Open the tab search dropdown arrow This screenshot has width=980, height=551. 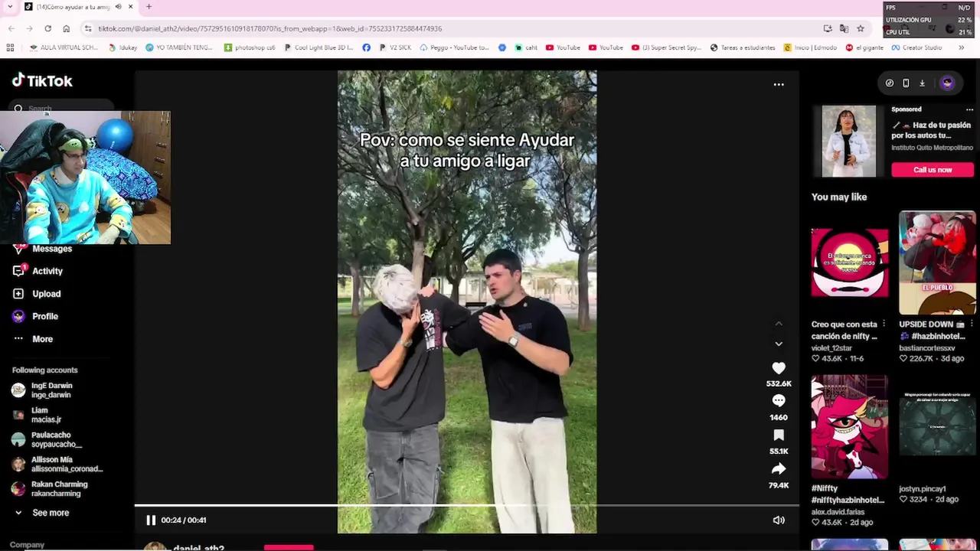tap(9, 7)
